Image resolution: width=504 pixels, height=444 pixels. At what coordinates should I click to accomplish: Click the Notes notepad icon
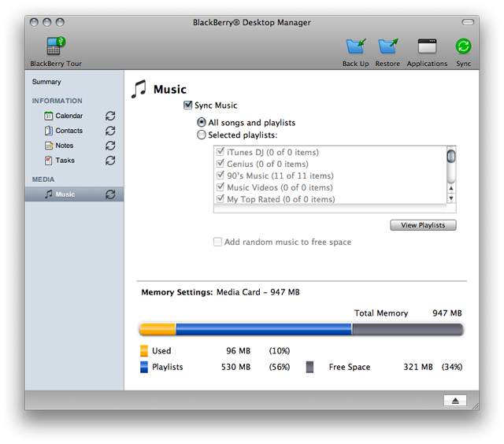[x=49, y=146]
